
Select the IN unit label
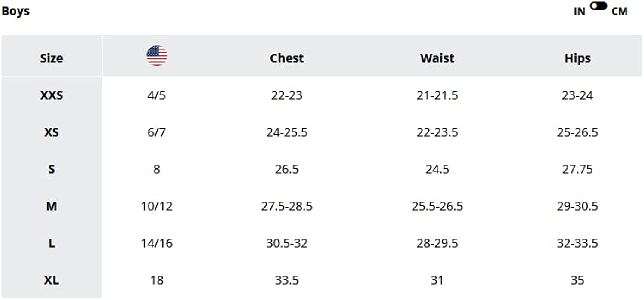(579, 12)
